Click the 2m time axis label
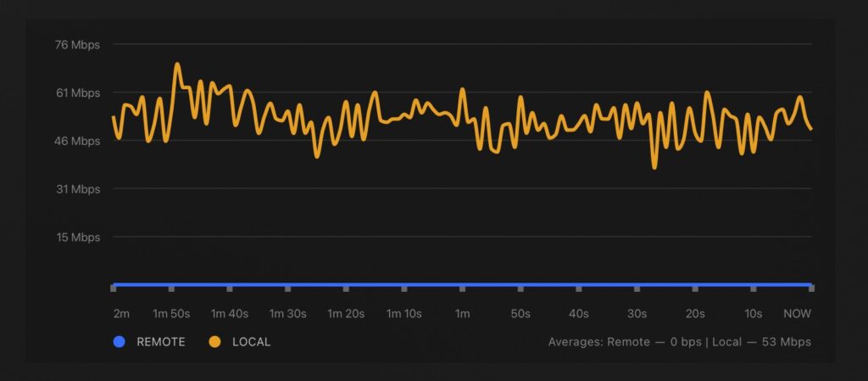This screenshot has height=381, width=868. (x=121, y=313)
